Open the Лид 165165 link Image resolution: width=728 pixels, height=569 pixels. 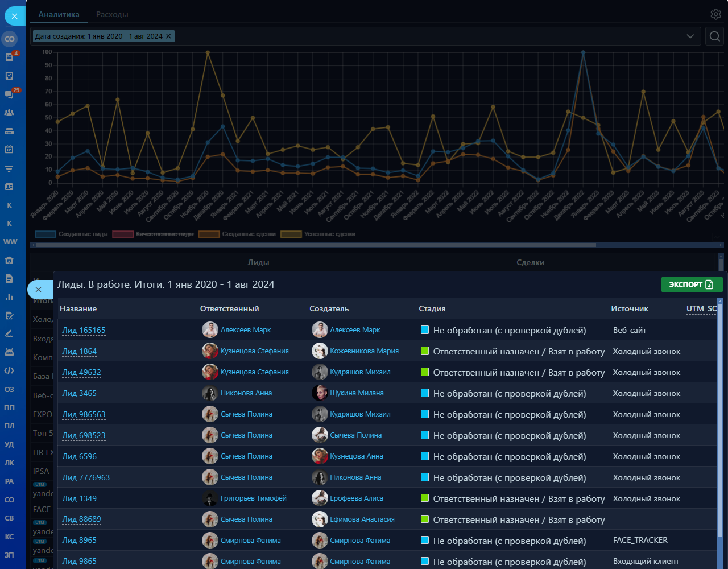[x=84, y=330]
